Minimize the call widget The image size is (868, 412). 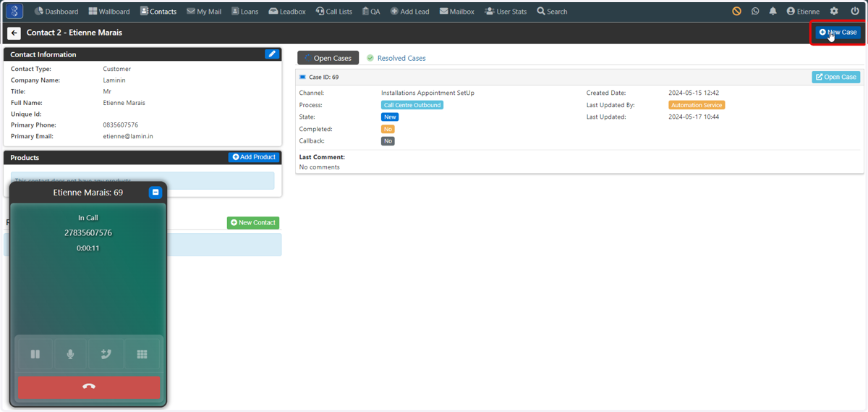tap(156, 193)
